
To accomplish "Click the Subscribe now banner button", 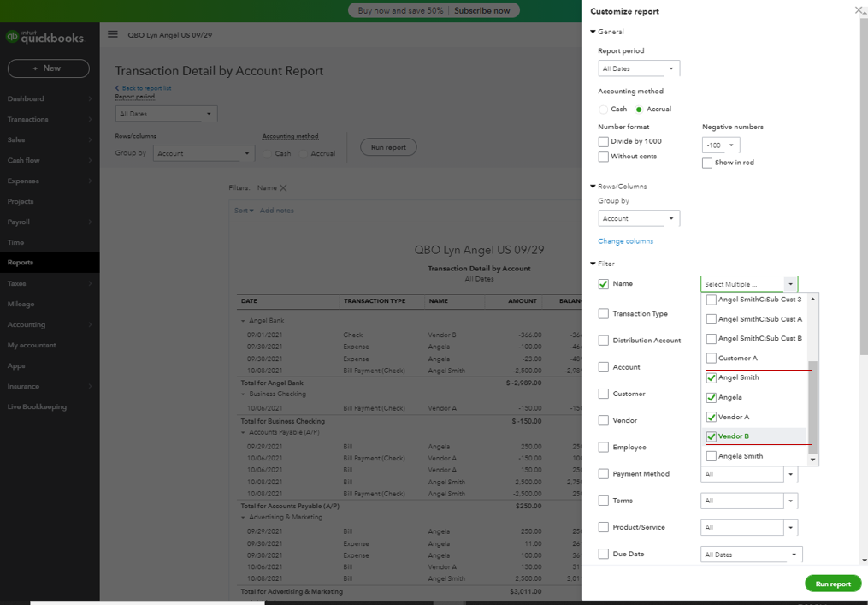I will [481, 10].
